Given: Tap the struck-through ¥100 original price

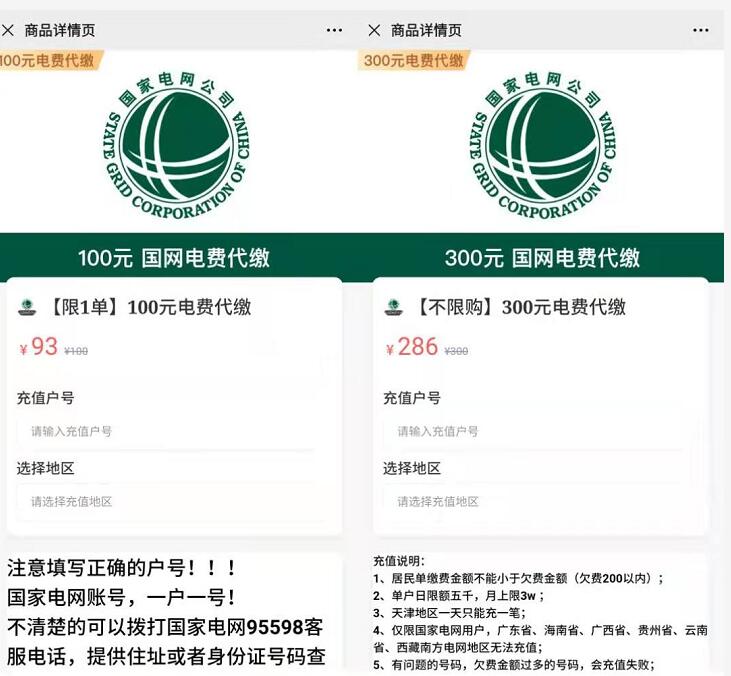Looking at the screenshot, I should (x=76, y=351).
